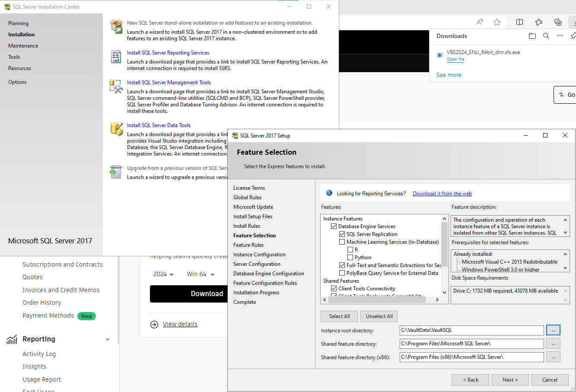Enable the Python feature checkbox
The image size is (576, 392).
tap(350, 257)
